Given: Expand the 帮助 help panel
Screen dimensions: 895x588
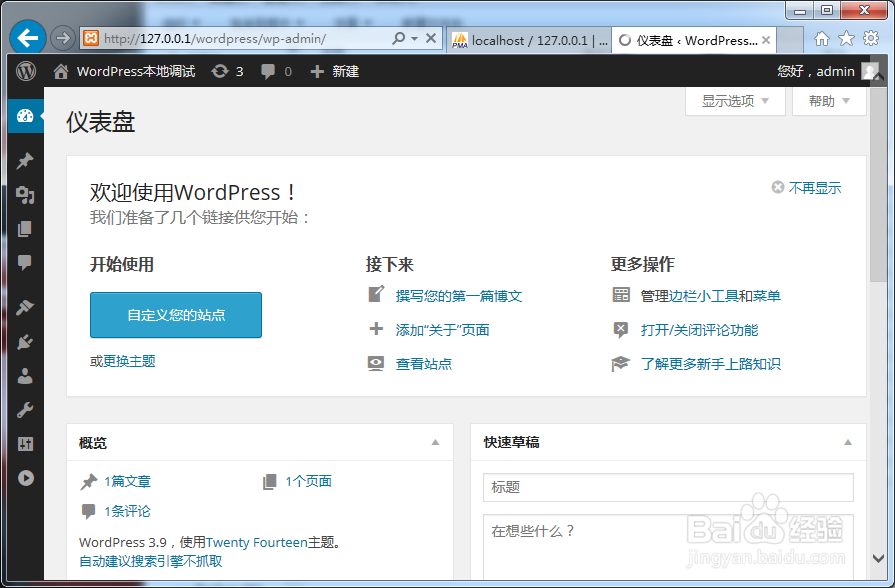Looking at the screenshot, I should coord(829,102).
